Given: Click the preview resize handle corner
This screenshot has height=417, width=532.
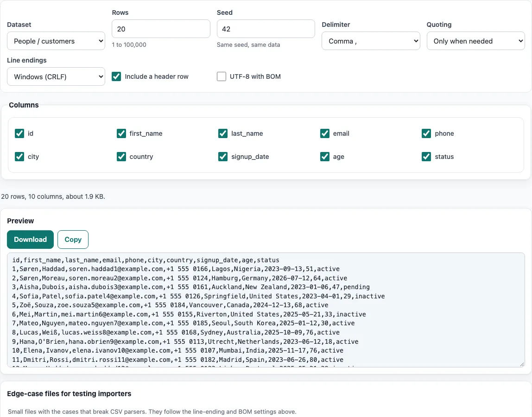Looking at the screenshot, I should point(522,364).
